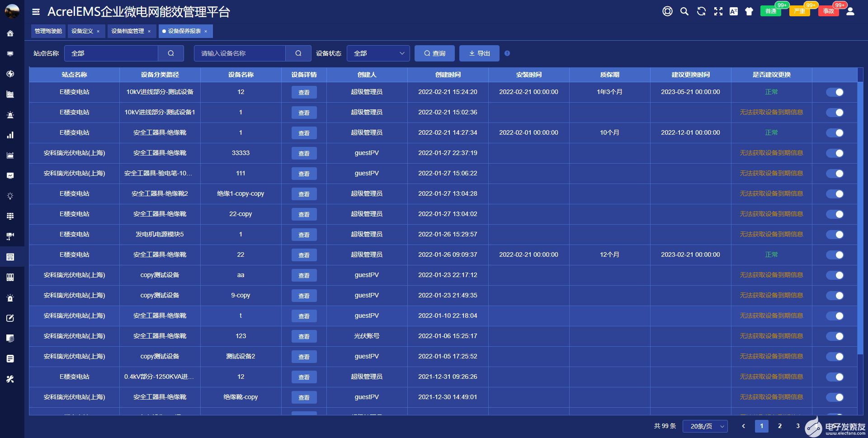The width and height of the screenshot is (868, 438).
Task: Click 查看 for 测试设备2
Action: point(304,357)
